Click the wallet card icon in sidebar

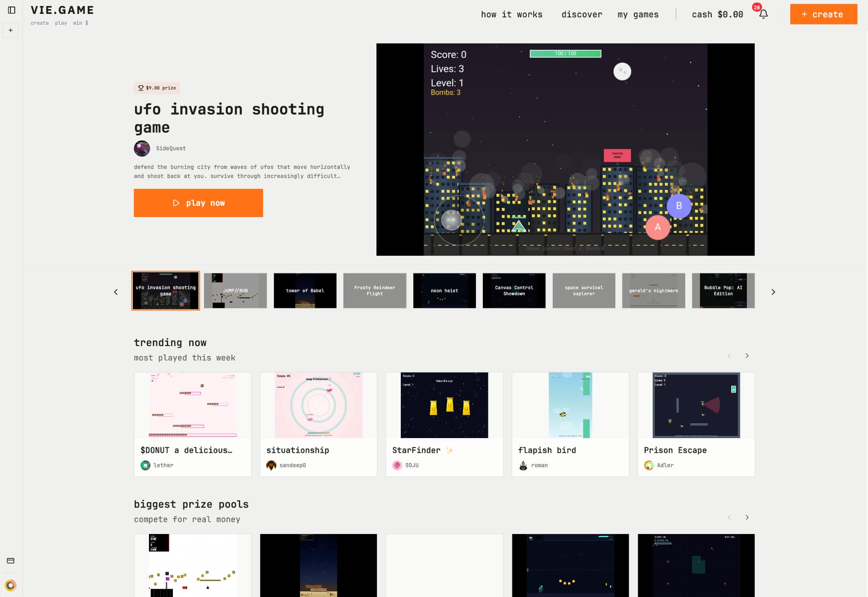[11, 561]
